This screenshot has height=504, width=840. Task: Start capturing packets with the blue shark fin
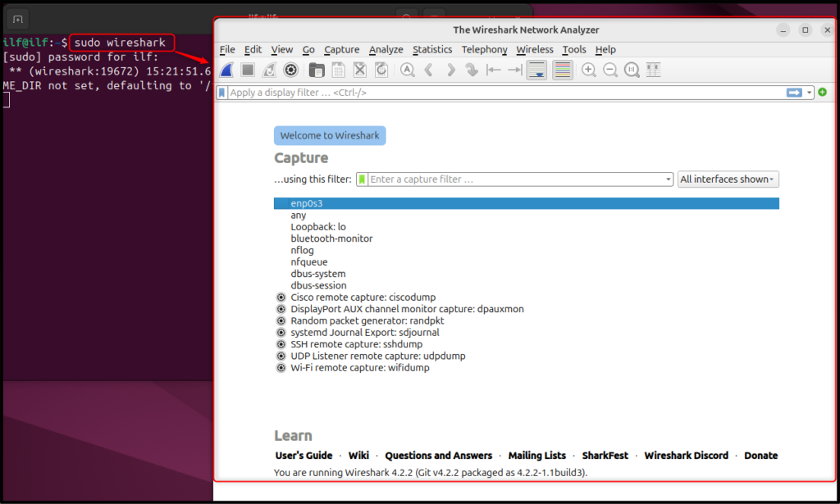(x=225, y=70)
